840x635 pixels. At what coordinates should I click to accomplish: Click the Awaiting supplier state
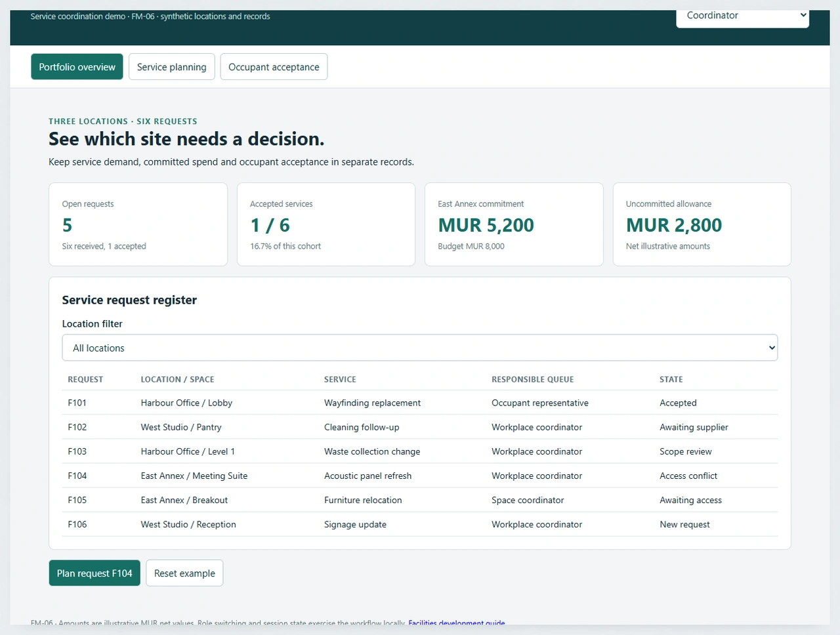(694, 427)
